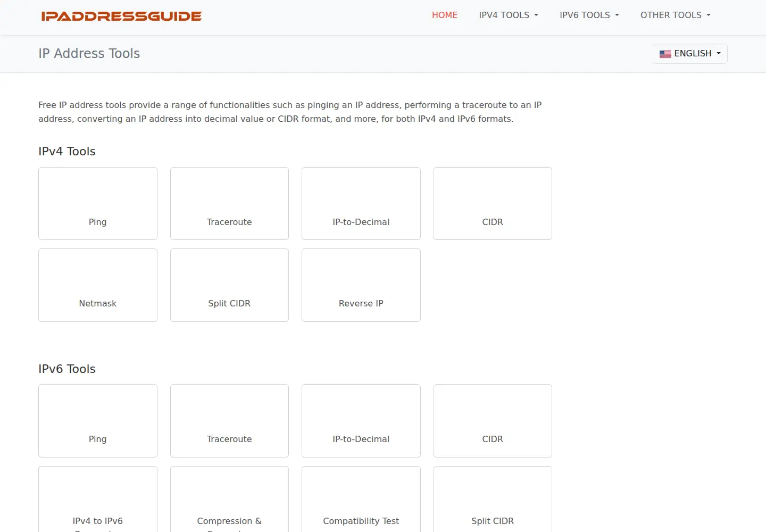Open the IPv6 CIDR tool card

pos(493,421)
